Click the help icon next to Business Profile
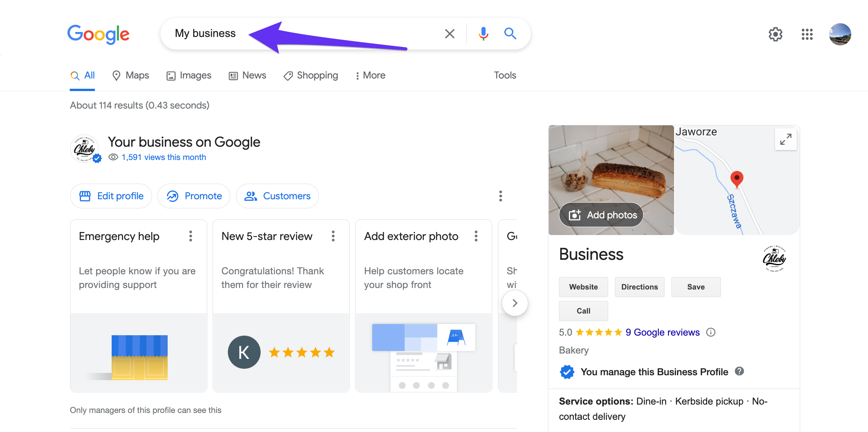This screenshot has height=432, width=868. (x=740, y=371)
